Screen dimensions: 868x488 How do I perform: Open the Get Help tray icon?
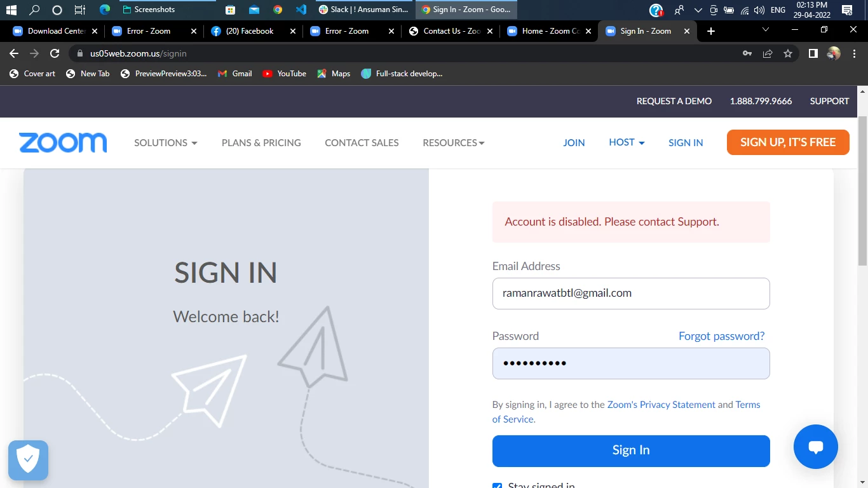coord(656,10)
